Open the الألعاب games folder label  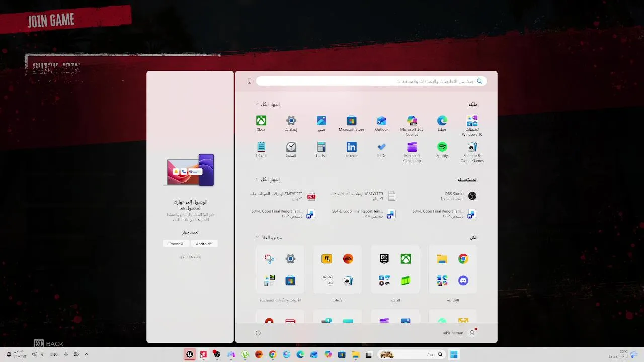coord(338,300)
